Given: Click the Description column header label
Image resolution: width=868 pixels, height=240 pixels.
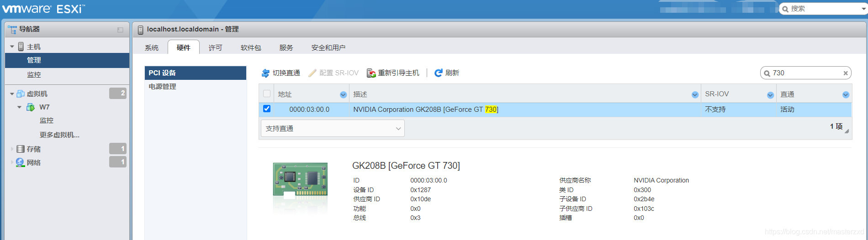Looking at the screenshot, I should pos(360,94).
